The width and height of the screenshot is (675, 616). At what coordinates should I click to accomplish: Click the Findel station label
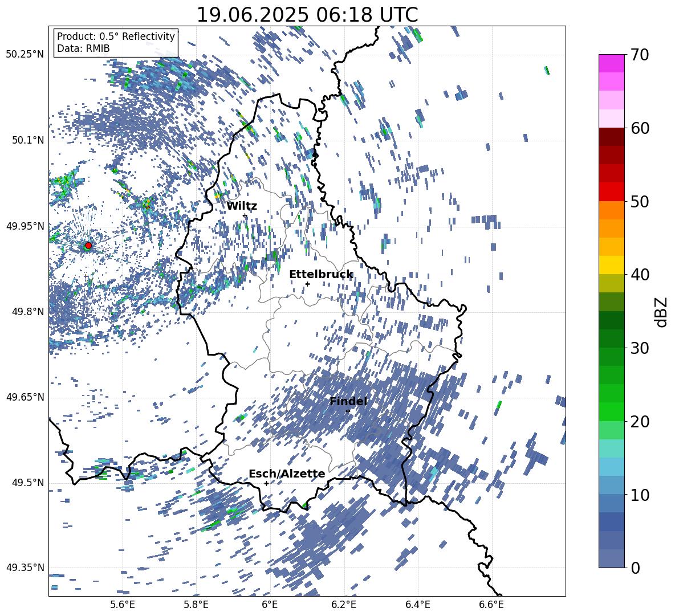[x=348, y=401]
